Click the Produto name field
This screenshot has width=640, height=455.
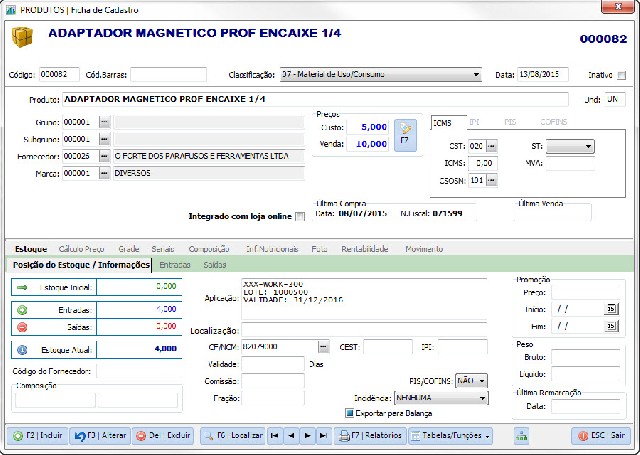point(315,99)
